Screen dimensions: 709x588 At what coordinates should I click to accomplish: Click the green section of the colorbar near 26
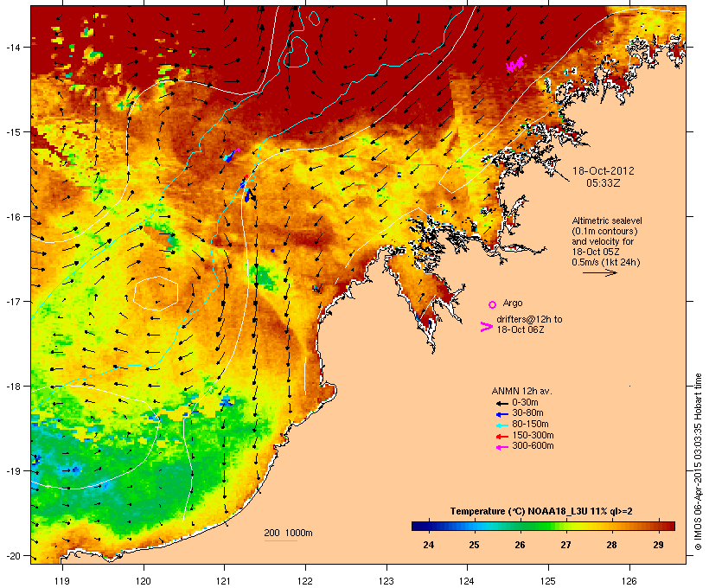520,526
